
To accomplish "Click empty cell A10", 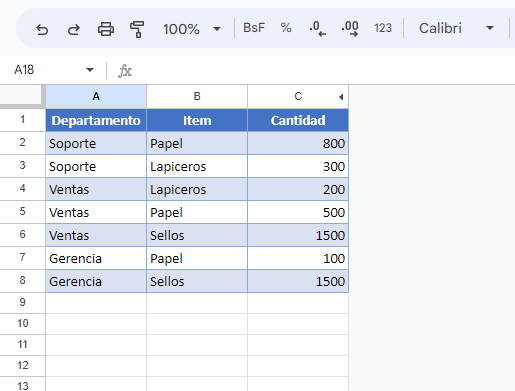I will point(96,324).
